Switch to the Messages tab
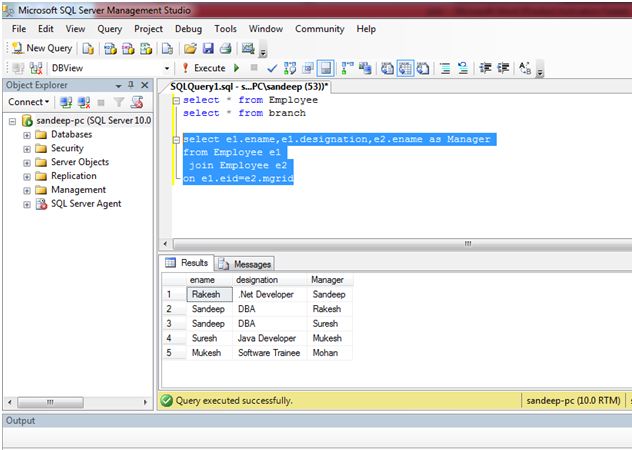Screen dimensions: 632x450 pos(245,264)
